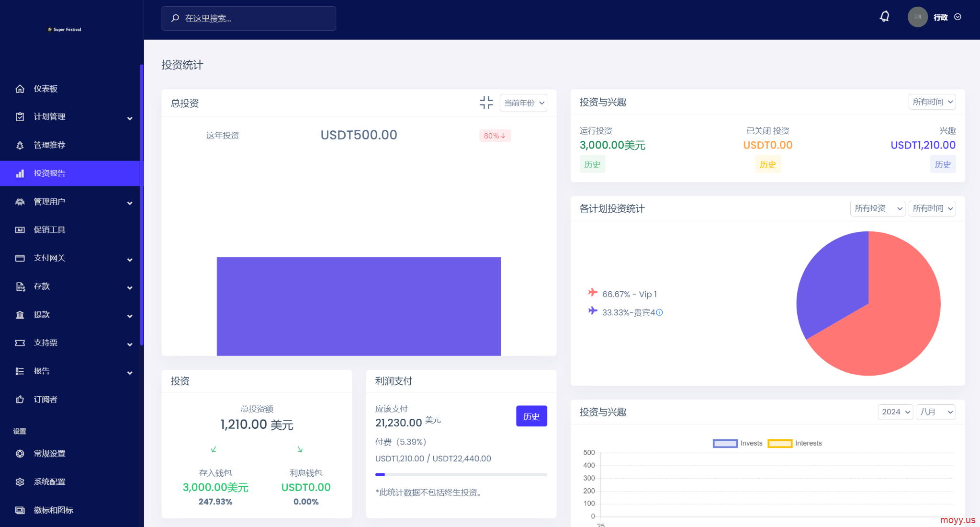
Task: Expand the 计划管理 submenu arrow
Action: 130,118
